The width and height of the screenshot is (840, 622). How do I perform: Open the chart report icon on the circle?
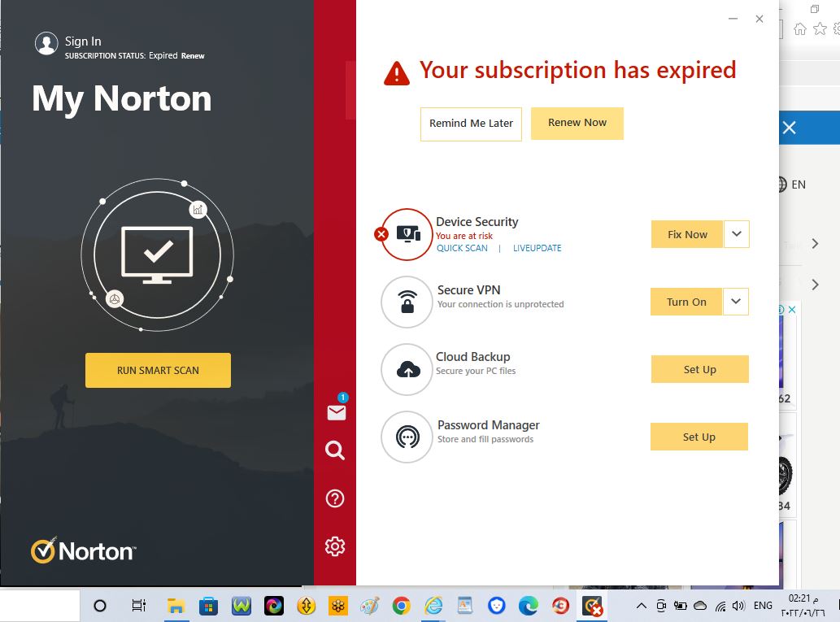pyautogui.click(x=198, y=210)
